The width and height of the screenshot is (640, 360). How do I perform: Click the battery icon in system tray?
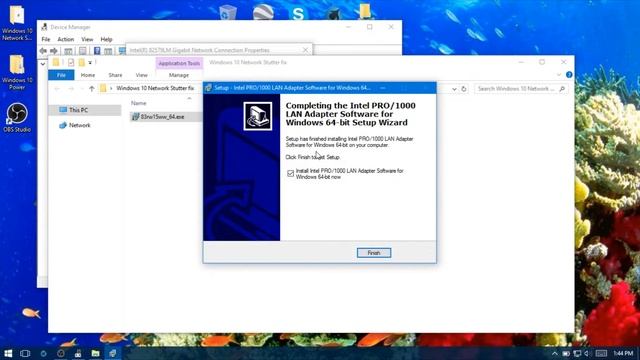coord(566,353)
